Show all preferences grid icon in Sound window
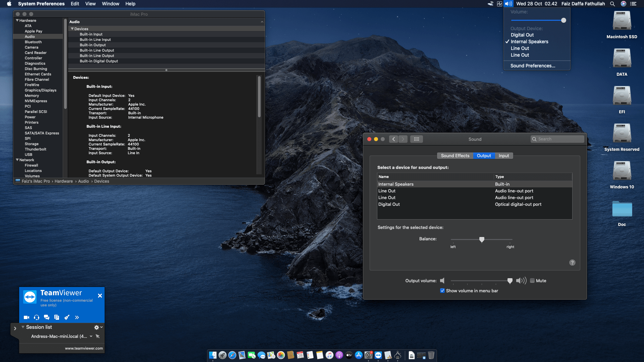Viewport: 644px width, 362px height. tap(416, 139)
